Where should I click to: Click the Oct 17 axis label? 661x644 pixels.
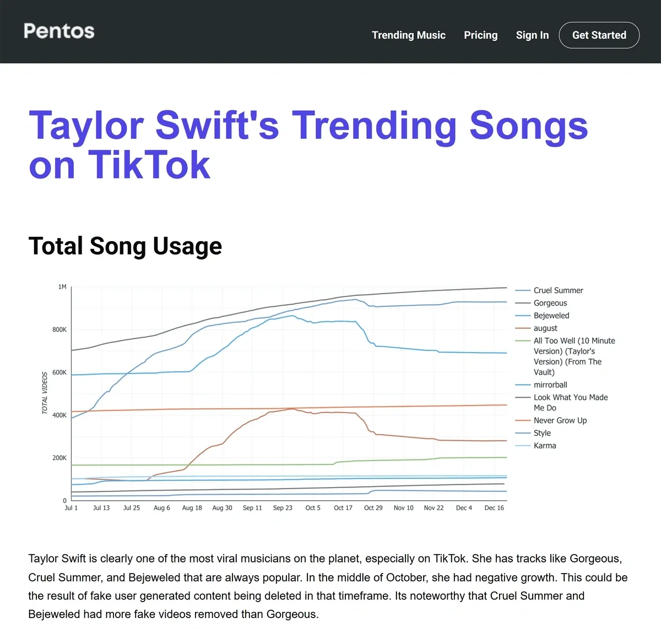(x=343, y=507)
